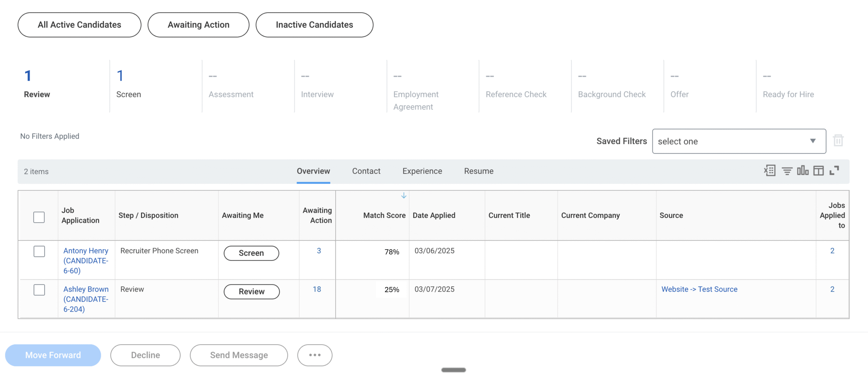Check the Antony Henry row checkbox

click(39, 251)
